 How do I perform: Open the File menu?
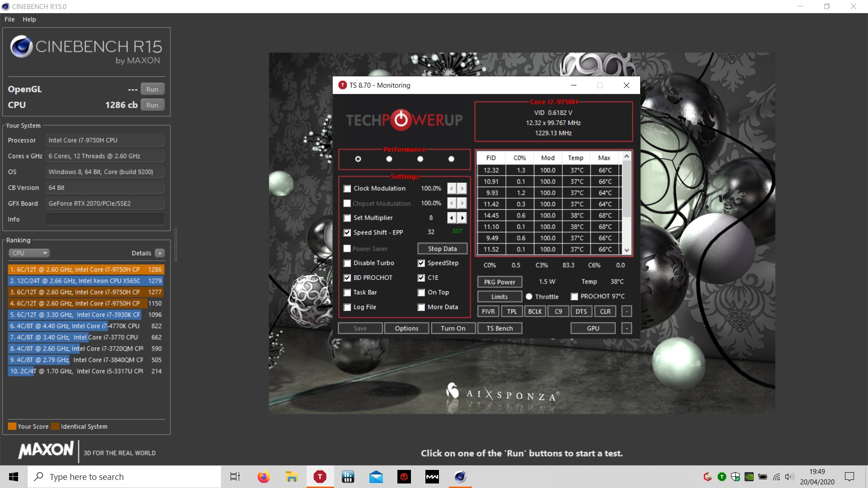(9, 19)
